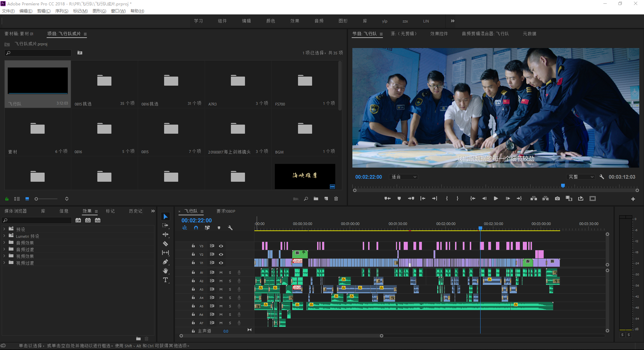Click the Export Frame camera icon
Screen dimensions: 644x350
click(557, 199)
